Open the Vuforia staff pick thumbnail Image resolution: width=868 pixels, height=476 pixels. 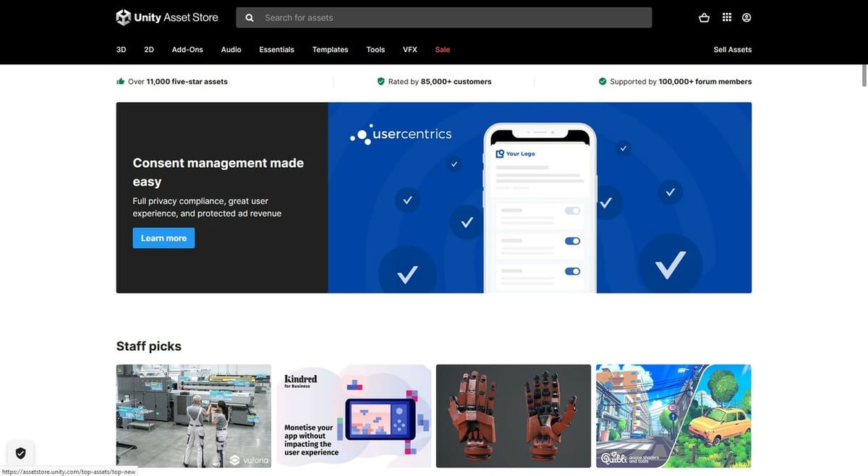[x=193, y=416]
